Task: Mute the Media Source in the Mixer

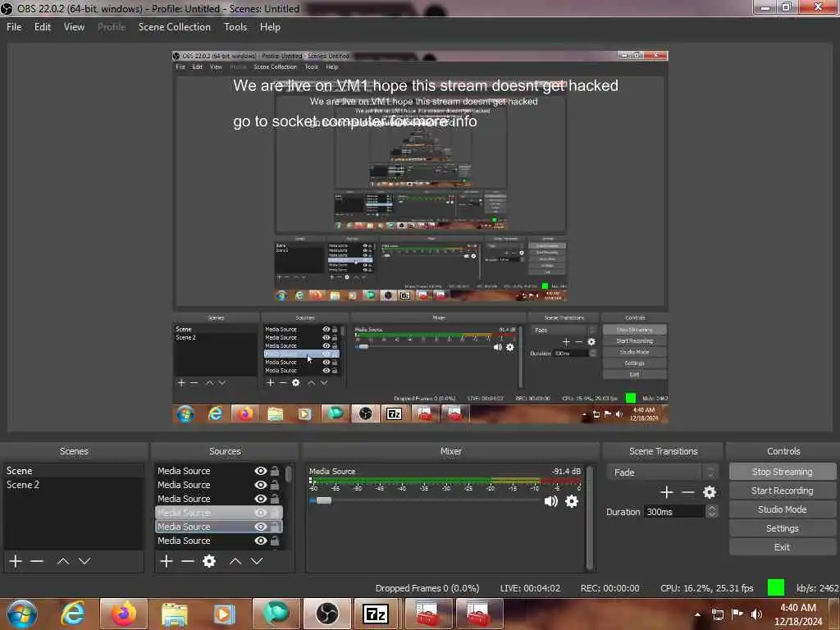Action: pyautogui.click(x=550, y=501)
